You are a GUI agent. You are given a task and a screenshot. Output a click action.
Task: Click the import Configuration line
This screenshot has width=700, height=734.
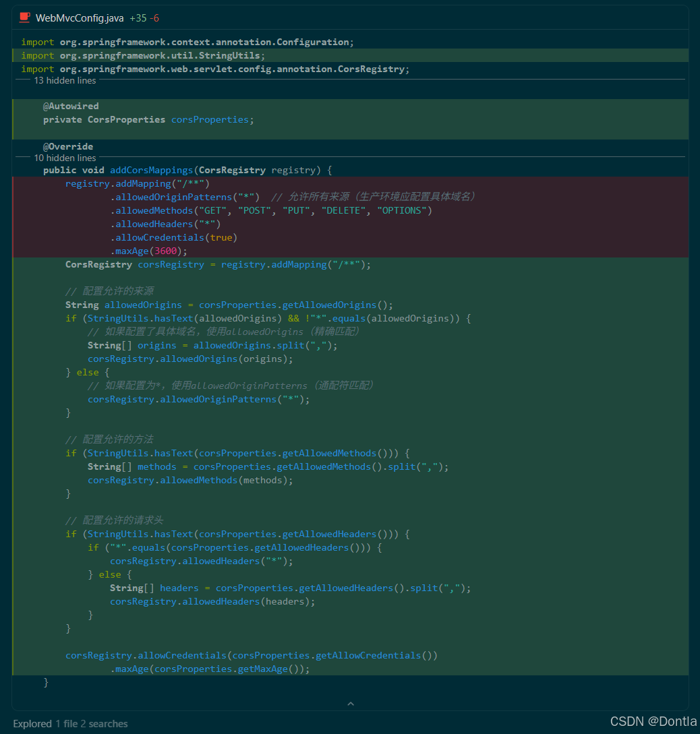point(187,42)
